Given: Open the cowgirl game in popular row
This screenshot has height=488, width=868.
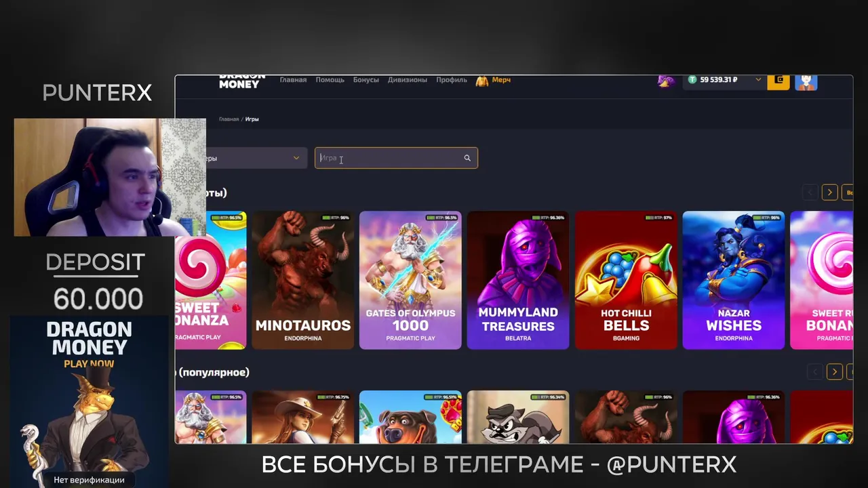Looking at the screenshot, I should pyautogui.click(x=302, y=417).
